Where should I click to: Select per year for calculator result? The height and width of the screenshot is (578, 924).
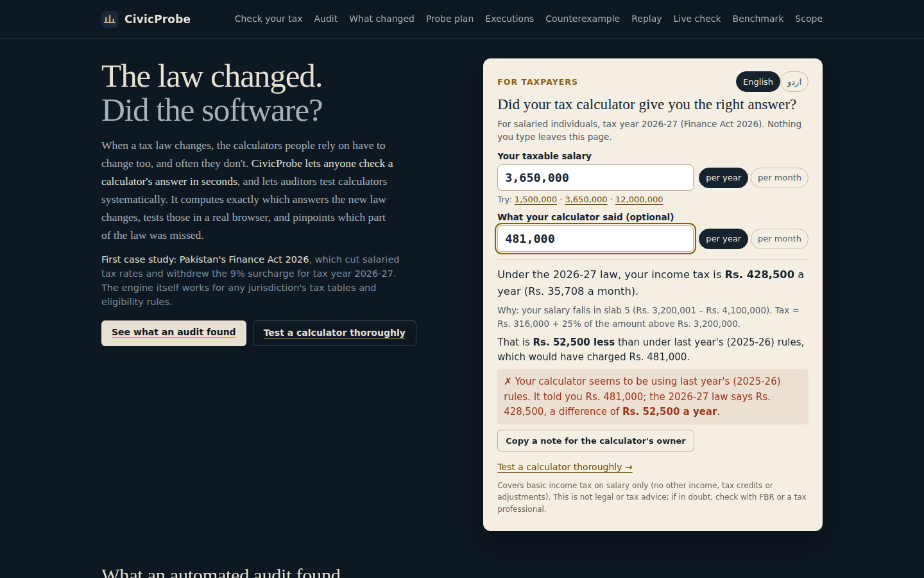[x=723, y=239]
